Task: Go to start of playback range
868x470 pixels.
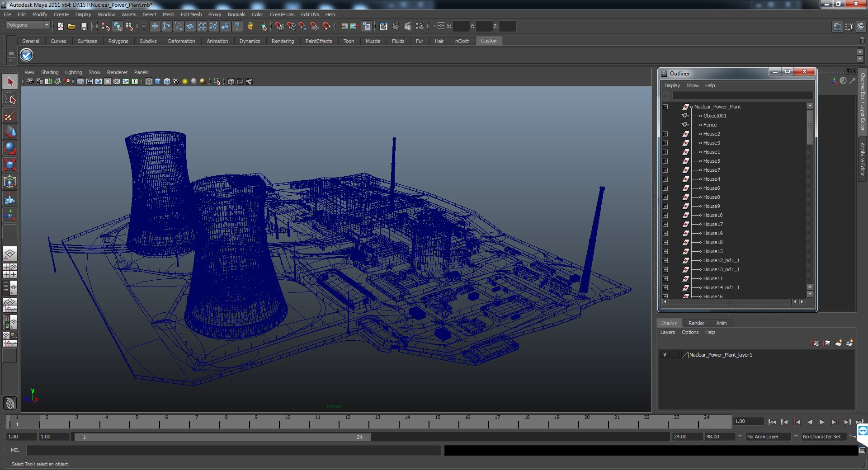Action: 772,422
